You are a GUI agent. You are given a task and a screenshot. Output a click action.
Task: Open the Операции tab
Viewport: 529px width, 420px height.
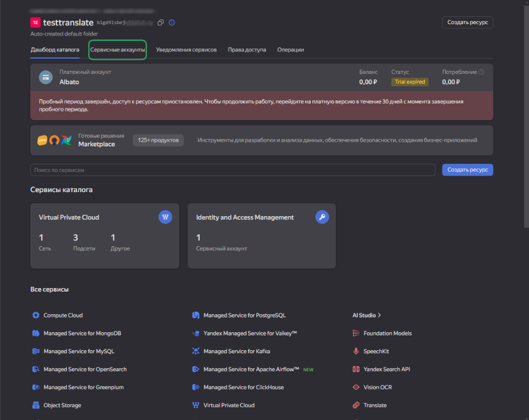coord(290,50)
